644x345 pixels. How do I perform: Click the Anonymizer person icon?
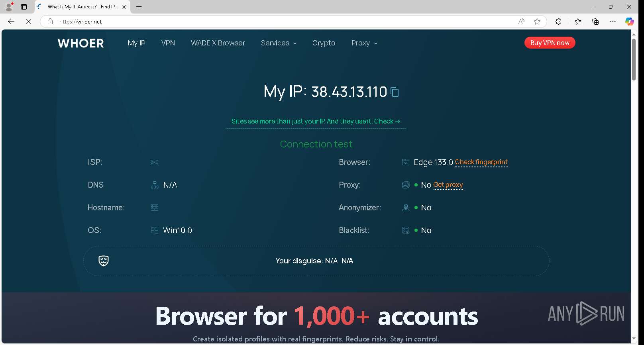406,208
